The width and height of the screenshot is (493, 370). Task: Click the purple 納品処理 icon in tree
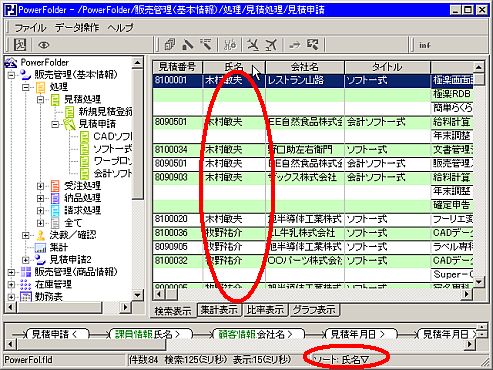tap(55, 198)
